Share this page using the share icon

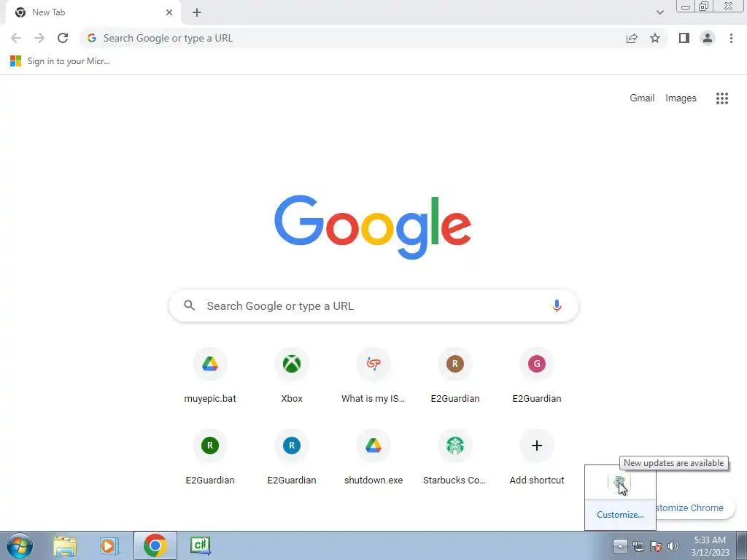pyautogui.click(x=632, y=38)
